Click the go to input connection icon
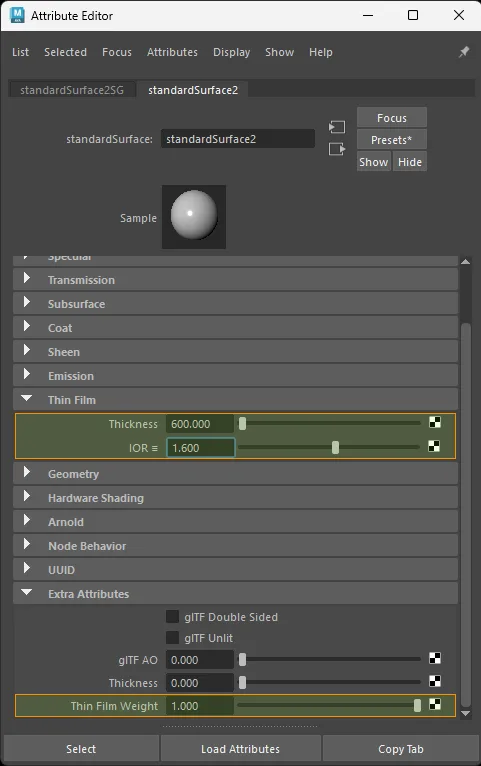Screen dimensions: 481x766 (x=337, y=127)
